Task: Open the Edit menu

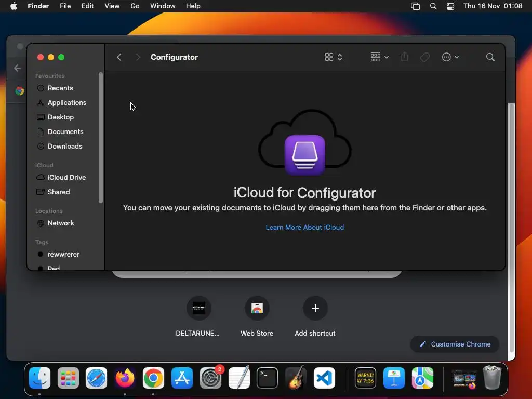Action: coord(87,6)
